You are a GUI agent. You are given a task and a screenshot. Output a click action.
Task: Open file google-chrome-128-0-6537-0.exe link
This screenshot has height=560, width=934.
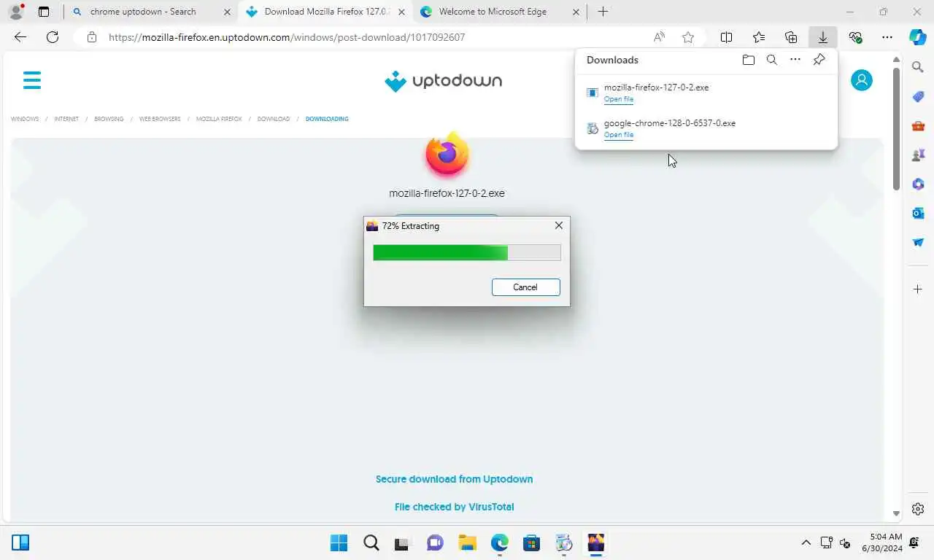pyautogui.click(x=619, y=135)
